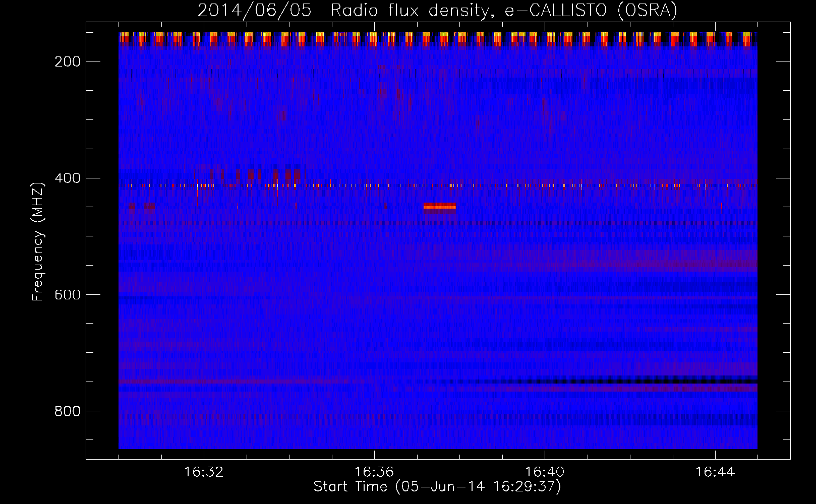Click the bright red burst near 450 MHz
816x504 pixels.
440,206
